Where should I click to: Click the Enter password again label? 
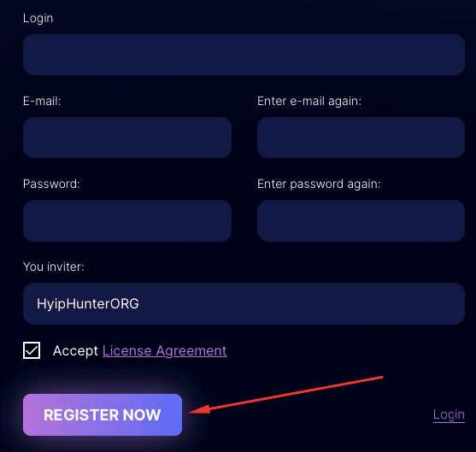(319, 184)
